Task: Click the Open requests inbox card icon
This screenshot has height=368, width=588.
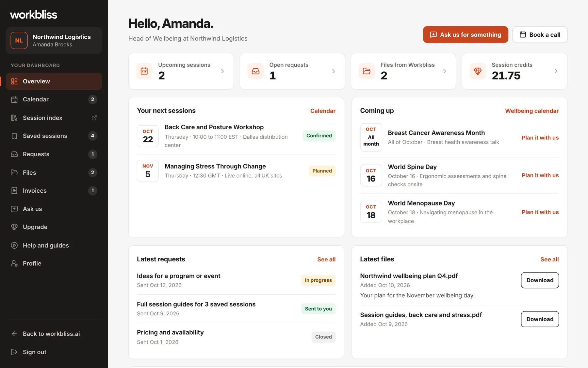Action: click(x=255, y=71)
